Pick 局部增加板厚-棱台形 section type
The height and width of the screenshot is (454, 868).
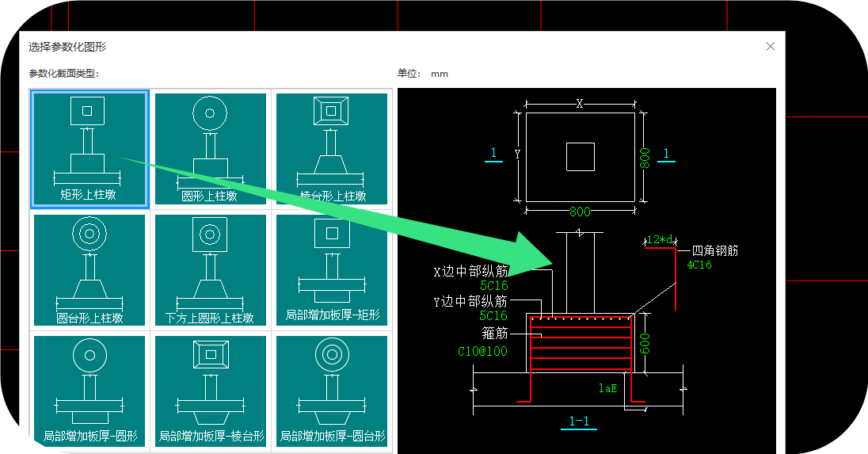pyautogui.click(x=211, y=391)
